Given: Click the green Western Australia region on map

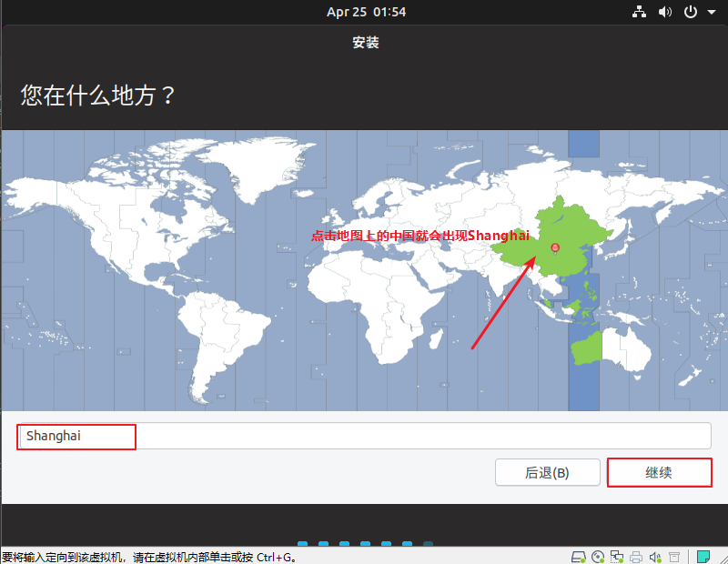Looking at the screenshot, I should click(x=587, y=349).
